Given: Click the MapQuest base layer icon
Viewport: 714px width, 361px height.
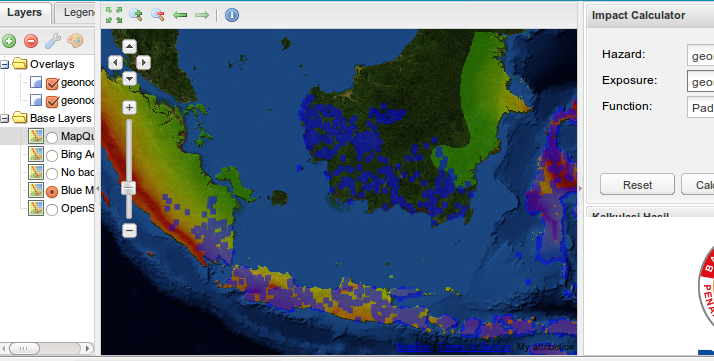Looking at the screenshot, I should click(36, 136).
